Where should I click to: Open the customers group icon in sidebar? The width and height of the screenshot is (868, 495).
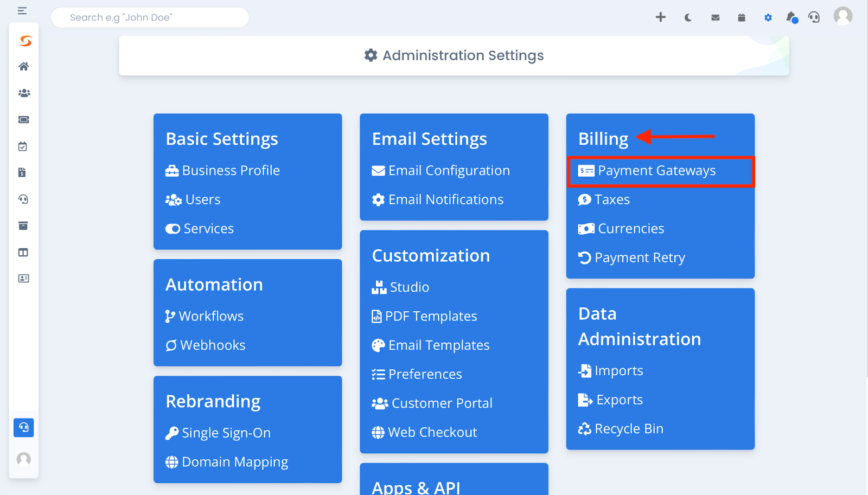(24, 93)
